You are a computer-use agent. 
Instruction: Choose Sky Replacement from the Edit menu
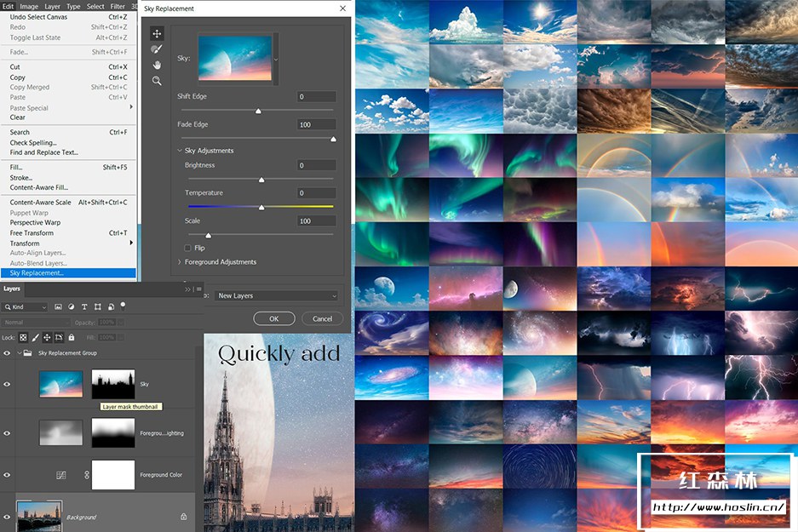coord(37,273)
